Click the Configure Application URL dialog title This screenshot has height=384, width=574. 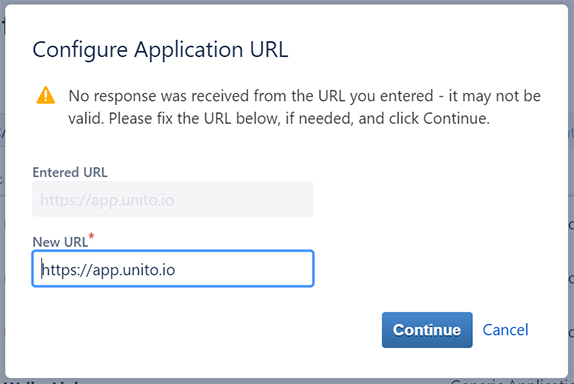(x=160, y=49)
